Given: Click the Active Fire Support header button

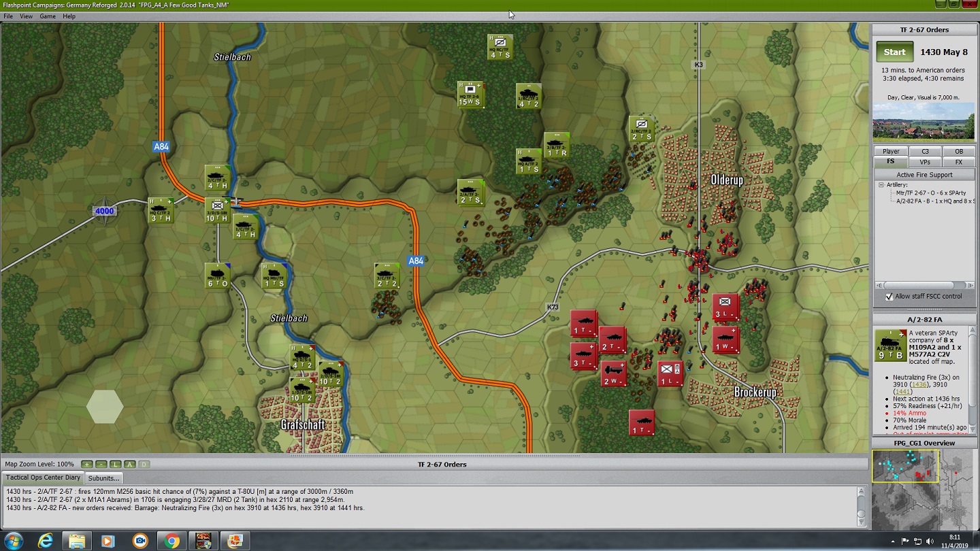Looking at the screenshot, I should click(924, 175).
